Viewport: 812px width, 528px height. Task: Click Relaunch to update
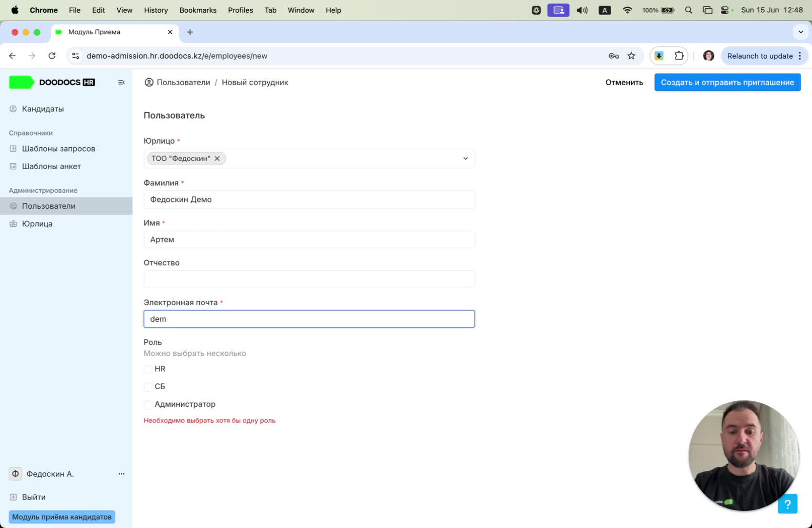pos(760,56)
